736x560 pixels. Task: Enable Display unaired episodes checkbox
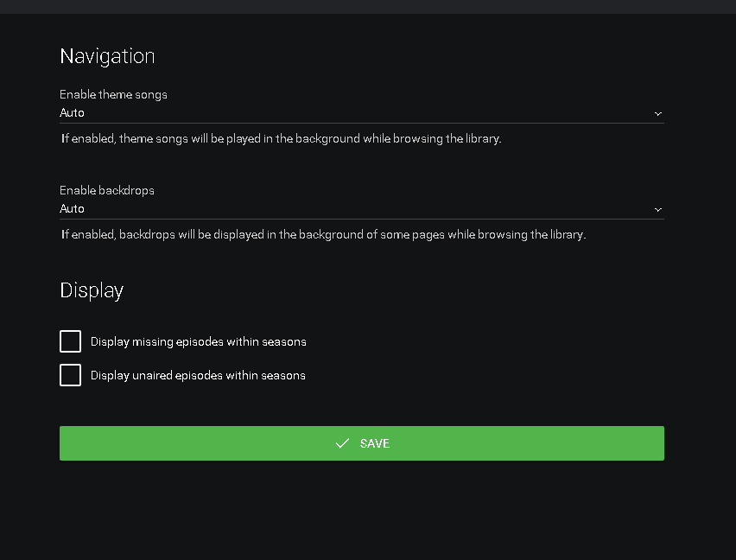[x=70, y=375]
